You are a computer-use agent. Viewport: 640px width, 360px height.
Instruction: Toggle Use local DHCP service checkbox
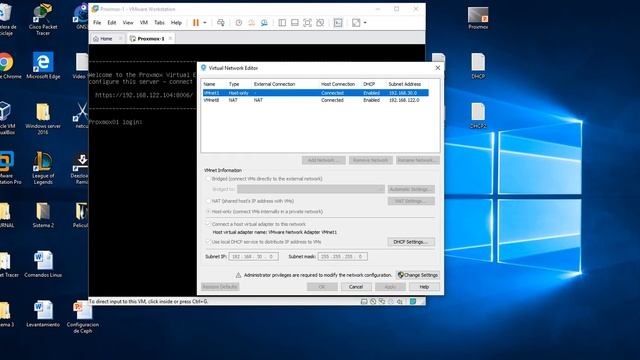[x=208, y=242]
